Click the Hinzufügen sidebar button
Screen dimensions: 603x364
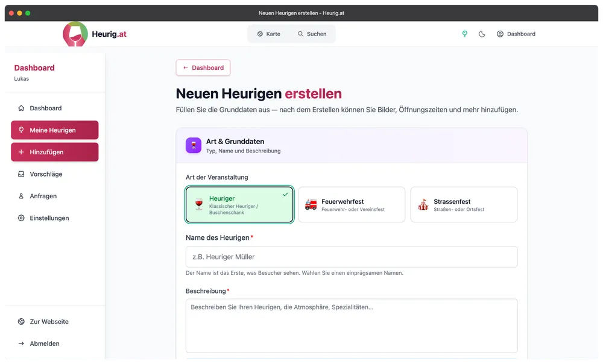click(55, 152)
